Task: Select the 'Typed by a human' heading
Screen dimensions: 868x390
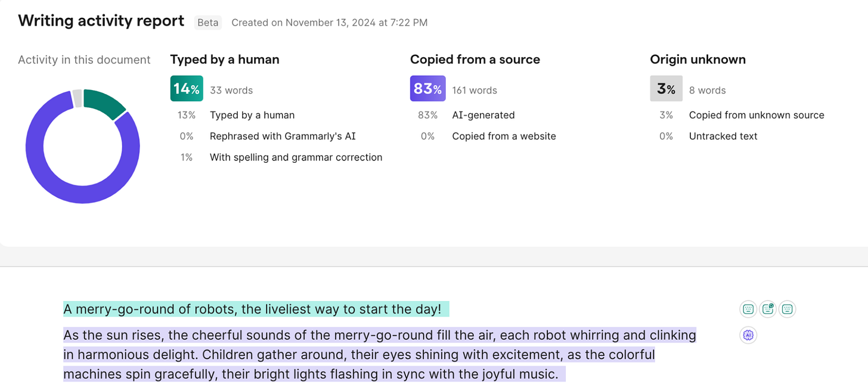Action: click(x=225, y=60)
